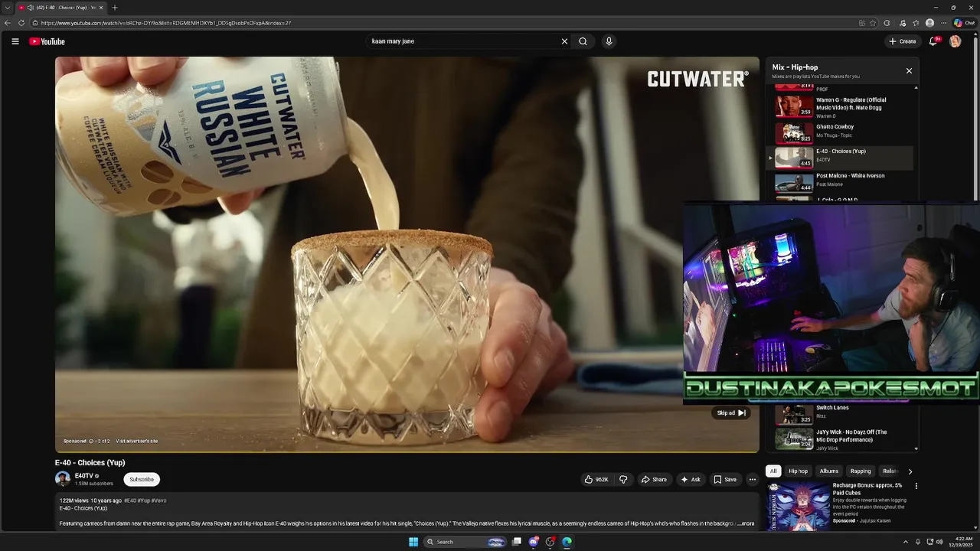Open new browser tab with plus button
Screen dimensions: 980x551
click(115, 8)
